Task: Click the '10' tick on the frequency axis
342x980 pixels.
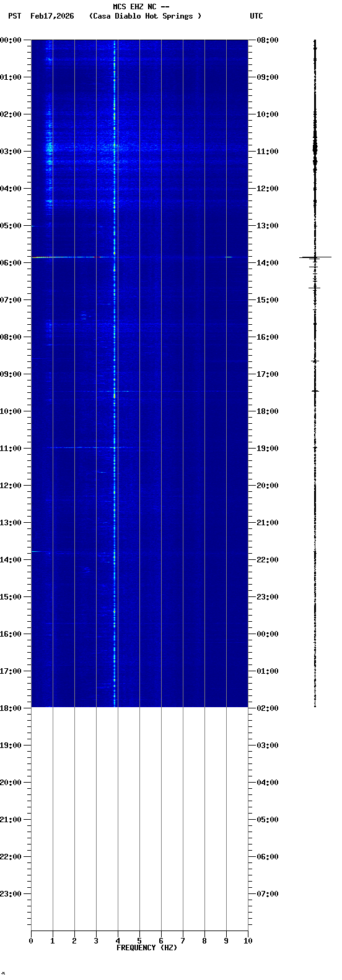Action: 248,940
